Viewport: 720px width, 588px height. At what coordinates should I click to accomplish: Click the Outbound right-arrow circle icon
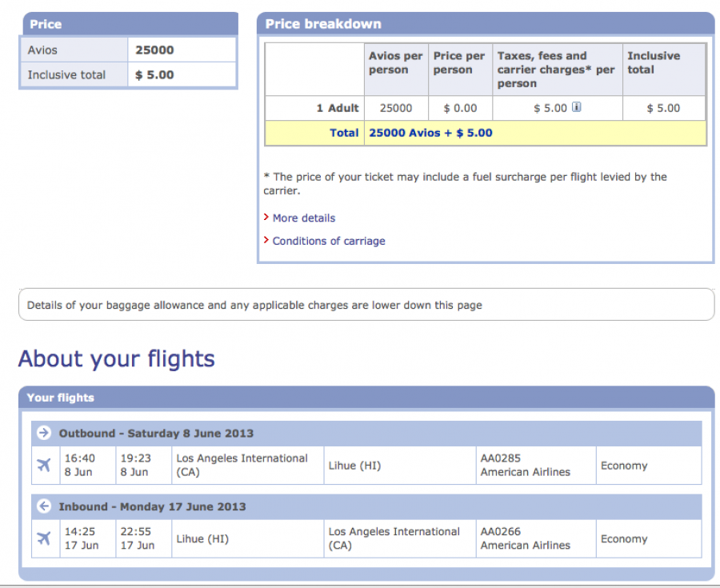(x=44, y=432)
